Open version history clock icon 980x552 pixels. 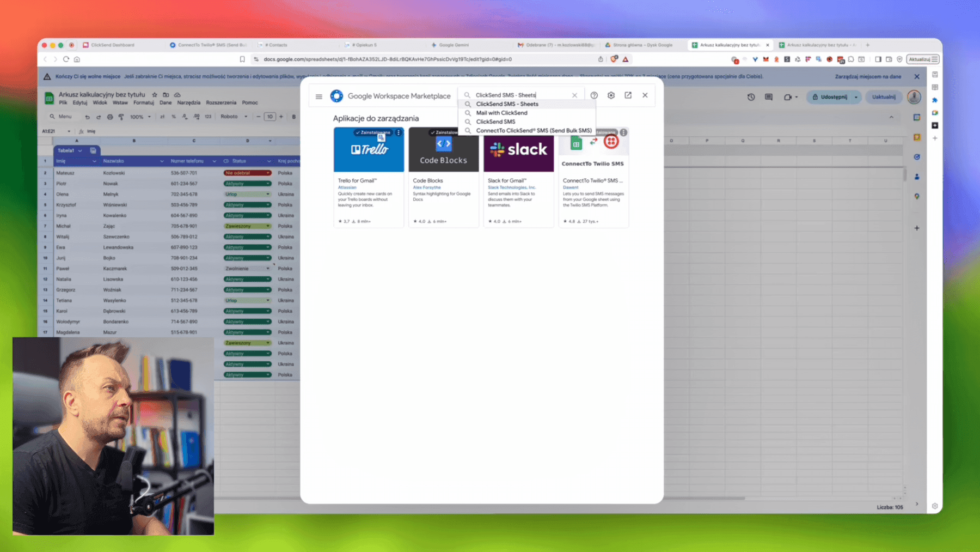point(751,97)
